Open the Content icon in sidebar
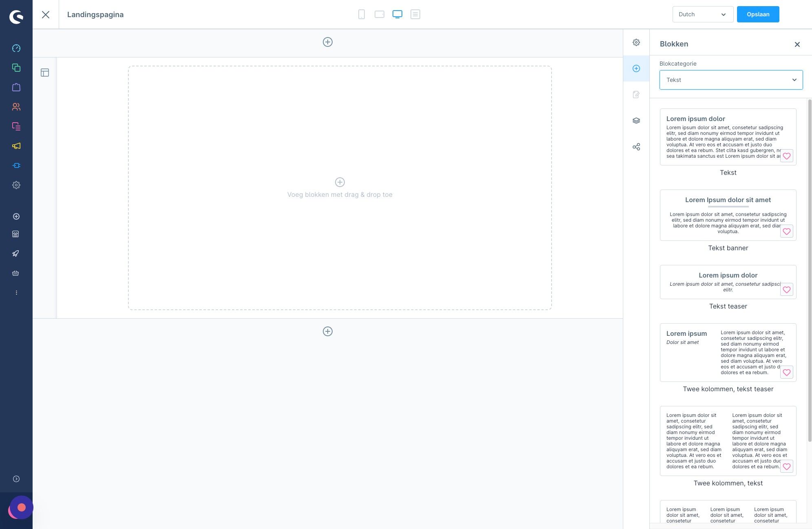812x529 pixels. [16, 126]
